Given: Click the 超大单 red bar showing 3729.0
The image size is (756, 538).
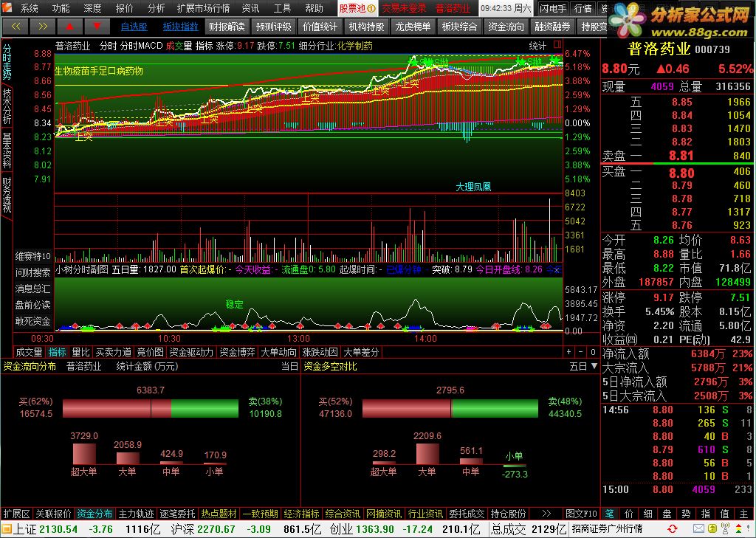Looking at the screenshot, I should (84, 454).
